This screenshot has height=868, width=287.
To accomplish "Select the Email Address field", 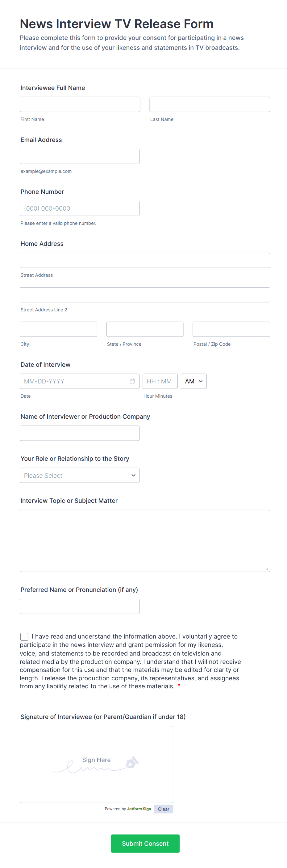I will click(x=79, y=156).
